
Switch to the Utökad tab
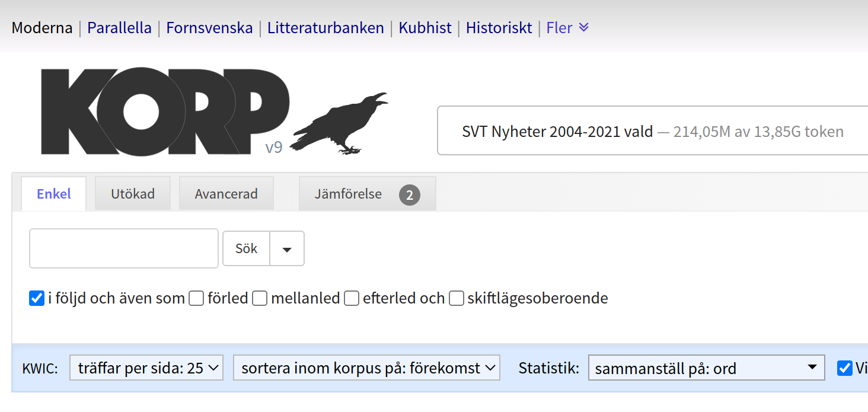(132, 193)
